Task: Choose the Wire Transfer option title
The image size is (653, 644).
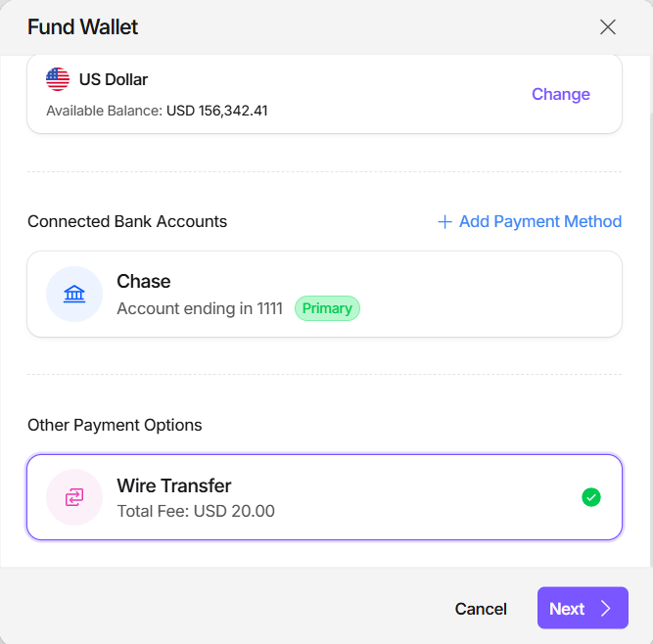Action: 174,485
